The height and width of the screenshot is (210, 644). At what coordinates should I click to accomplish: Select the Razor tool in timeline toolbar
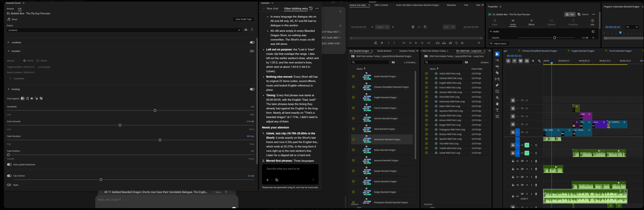coord(497,73)
